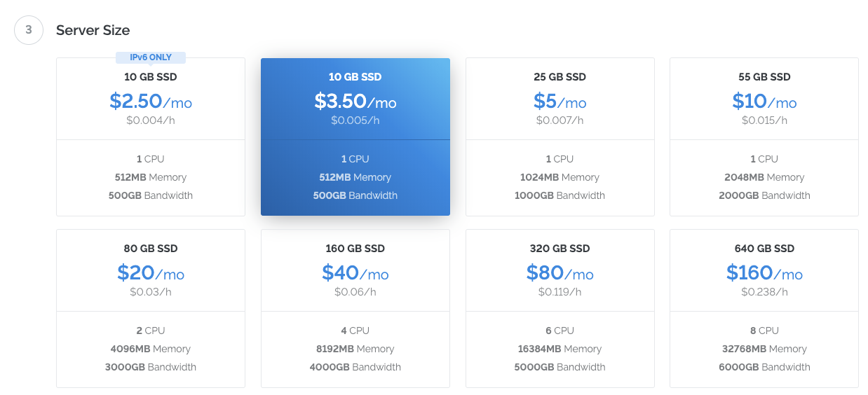Viewport: 868px width, 395px height.
Task: Click the 6 CPU text
Action: click(560, 331)
